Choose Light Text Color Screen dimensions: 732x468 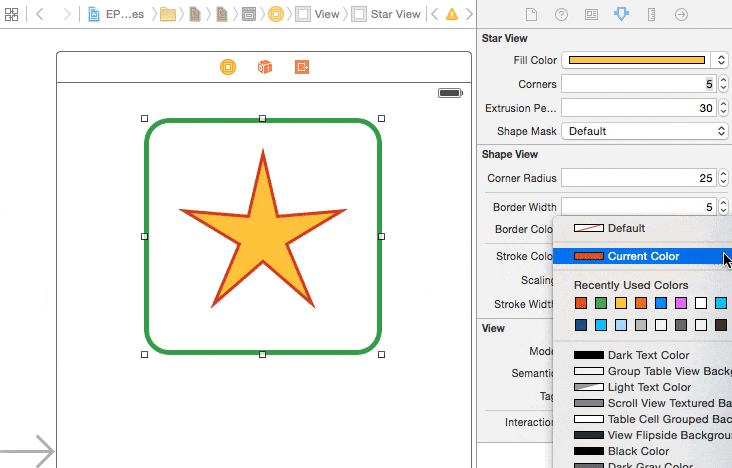click(x=642, y=387)
